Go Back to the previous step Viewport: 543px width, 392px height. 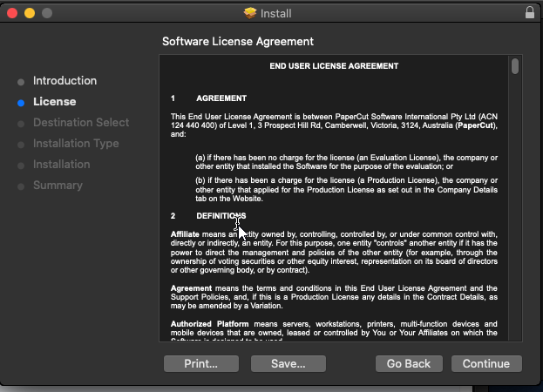click(409, 363)
